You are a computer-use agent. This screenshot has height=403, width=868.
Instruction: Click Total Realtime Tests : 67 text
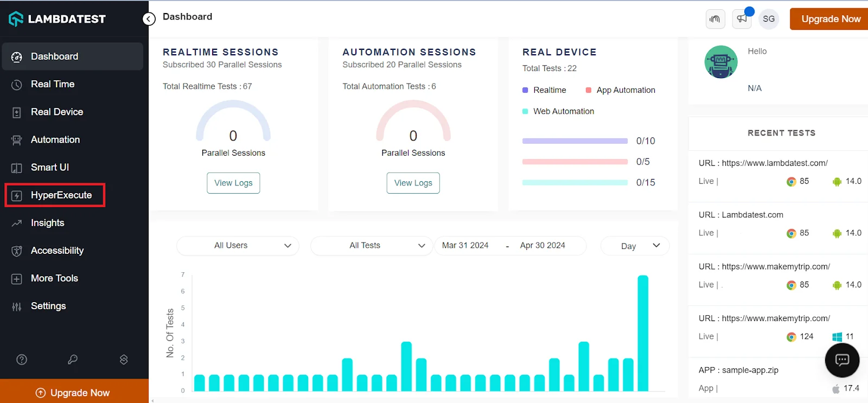(x=207, y=86)
